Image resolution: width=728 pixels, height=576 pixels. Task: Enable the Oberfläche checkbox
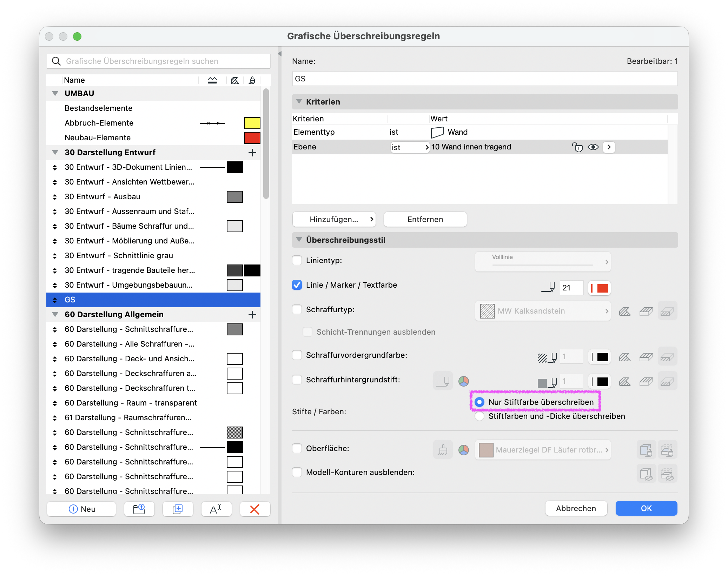click(x=297, y=448)
